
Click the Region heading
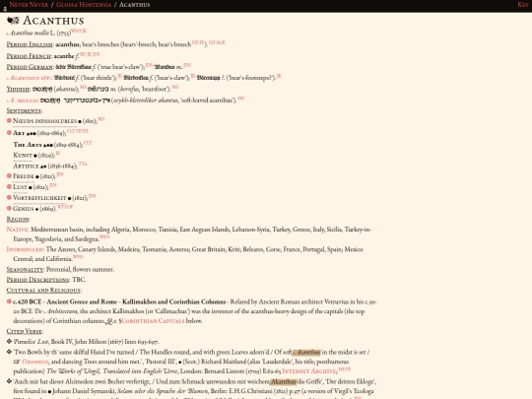[18, 219]
